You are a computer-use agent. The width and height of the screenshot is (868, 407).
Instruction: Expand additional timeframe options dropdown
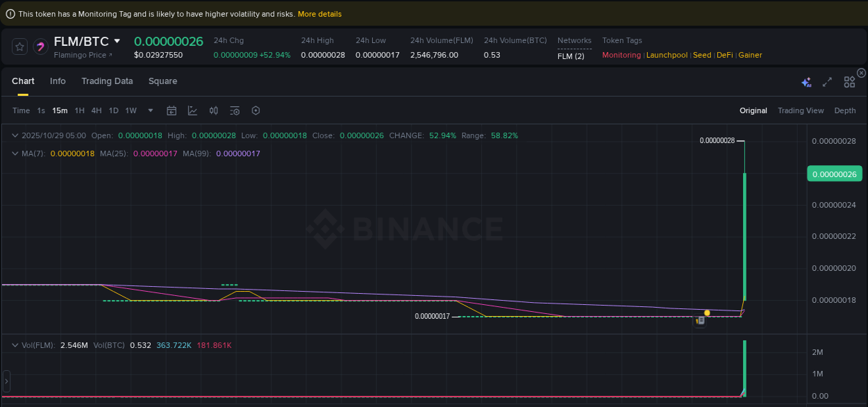(x=150, y=110)
